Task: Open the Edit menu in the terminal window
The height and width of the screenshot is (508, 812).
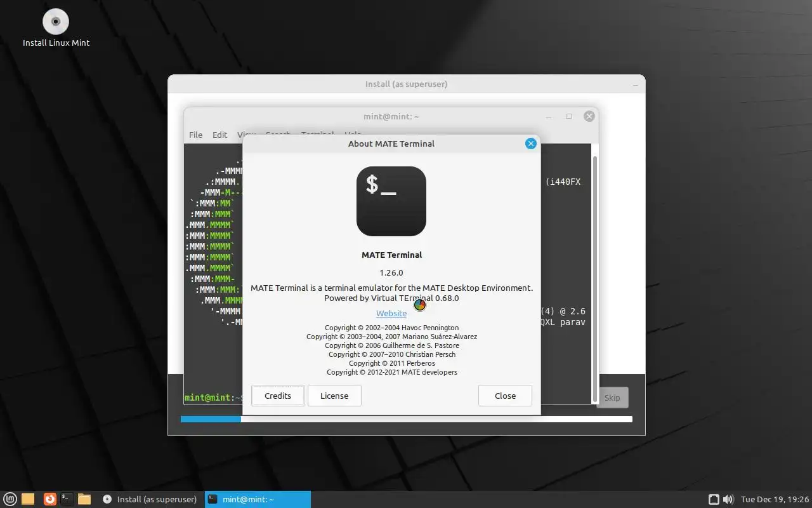Action: [220, 135]
